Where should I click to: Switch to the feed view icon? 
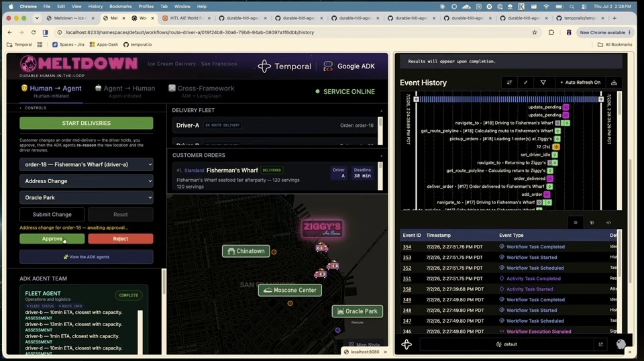tap(576, 223)
